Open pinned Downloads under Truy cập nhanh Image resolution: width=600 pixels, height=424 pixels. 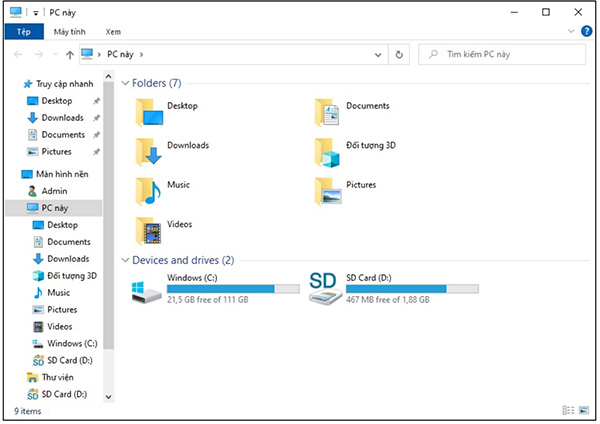click(55, 118)
